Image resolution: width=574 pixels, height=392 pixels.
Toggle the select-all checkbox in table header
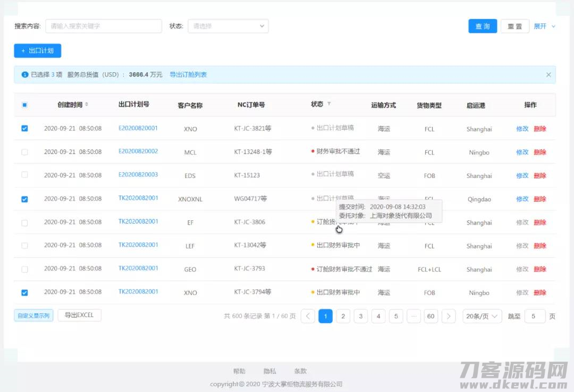click(24, 105)
